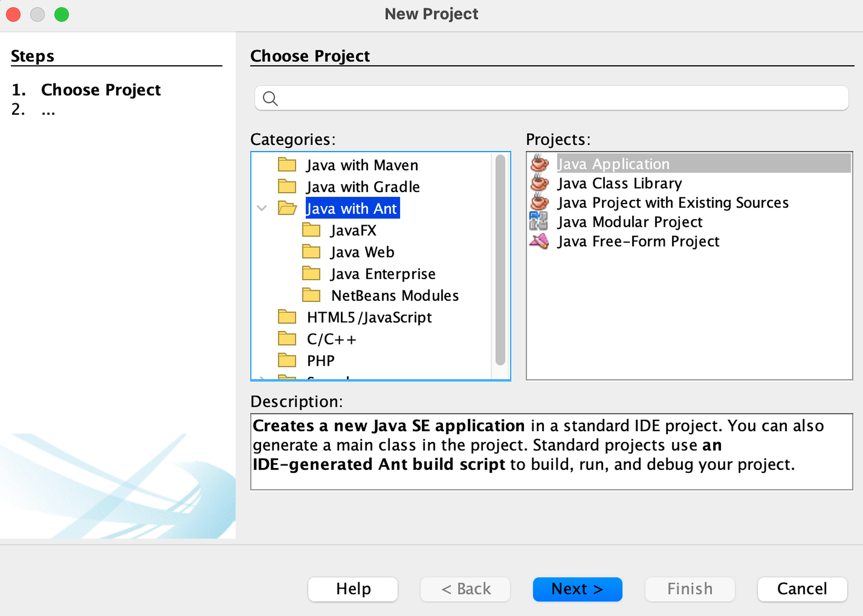Click the PHP folder icon
Screen dimensions: 863x616
(287, 360)
